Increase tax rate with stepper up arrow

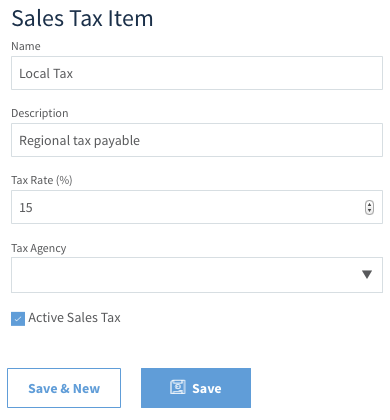[x=369, y=204]
